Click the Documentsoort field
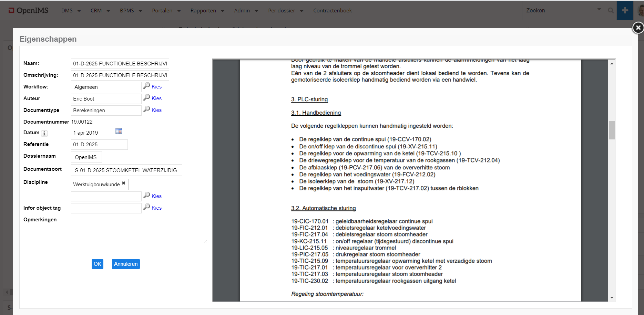The image size is (644, 315). [x=126, y=170]
